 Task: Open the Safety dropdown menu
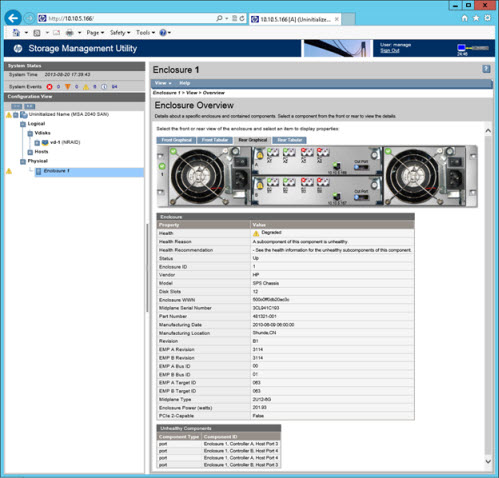coord(120,33)
